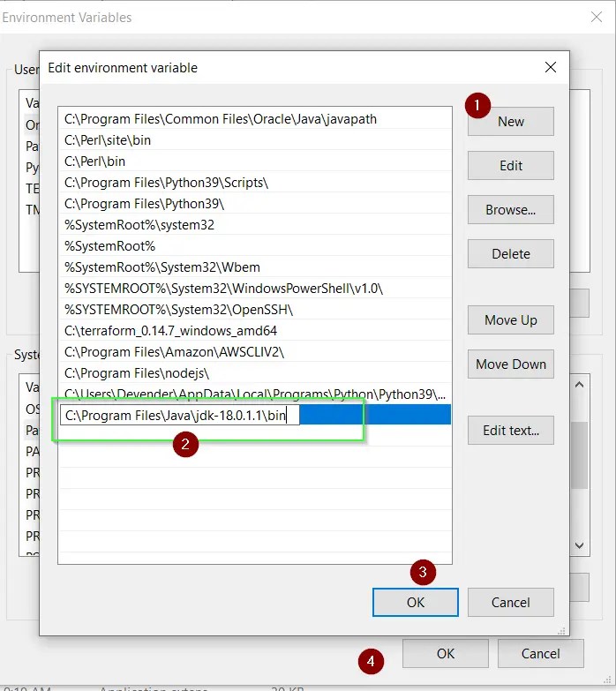Cancel the Edit environment variable dialog
The height and width of the screenshot is (691, 616).
click(x=510, y=602)
